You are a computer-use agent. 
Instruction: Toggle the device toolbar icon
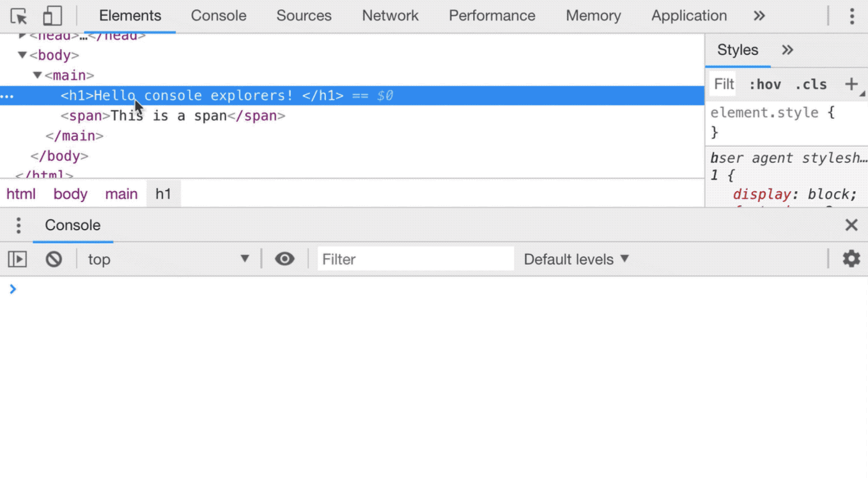52,16
